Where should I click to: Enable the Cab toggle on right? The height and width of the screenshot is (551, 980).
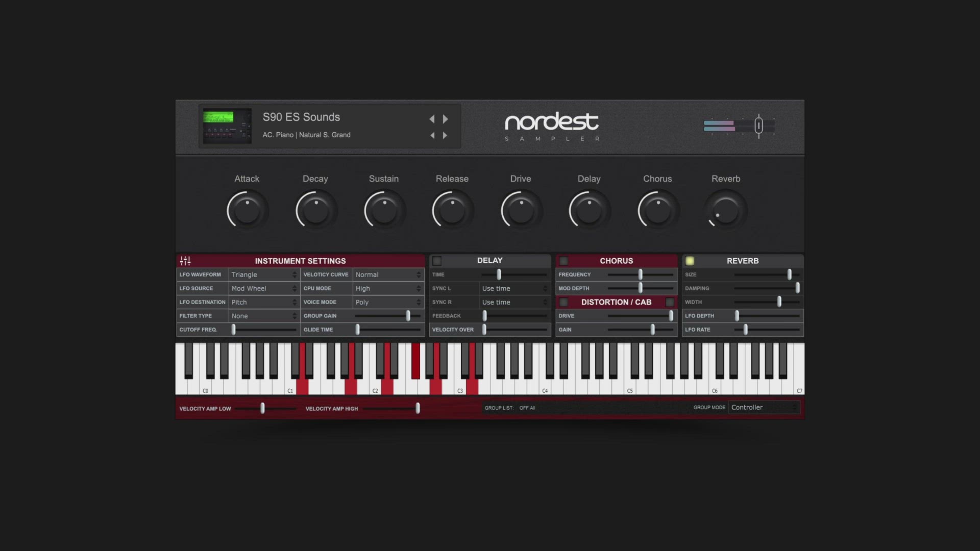pos(670,302)
